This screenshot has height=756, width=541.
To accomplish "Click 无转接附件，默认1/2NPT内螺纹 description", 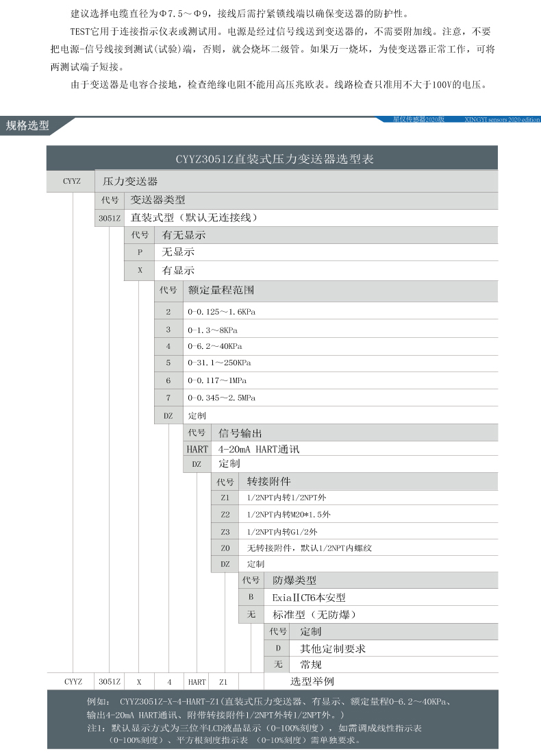I will click(x=310, y=548).
